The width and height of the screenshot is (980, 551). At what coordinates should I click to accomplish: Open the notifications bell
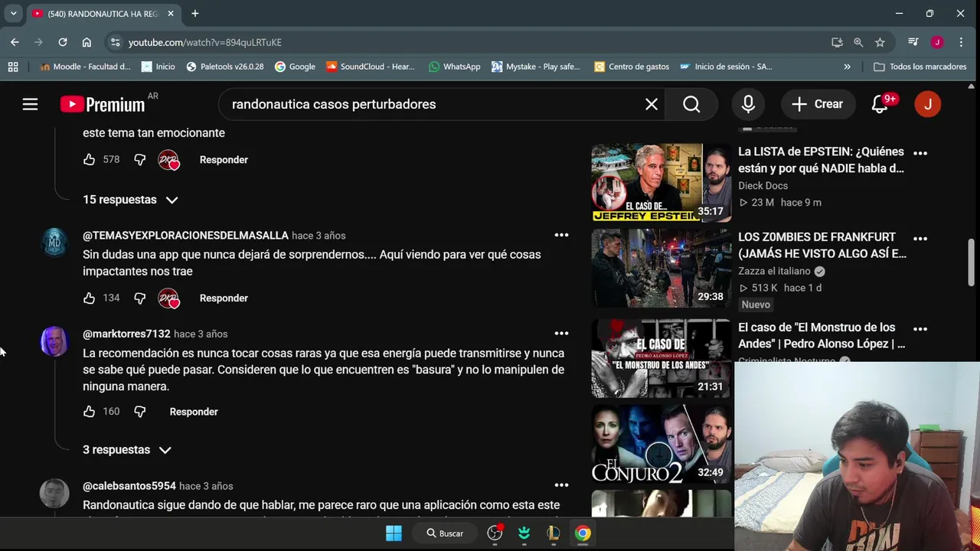point(880,104)
